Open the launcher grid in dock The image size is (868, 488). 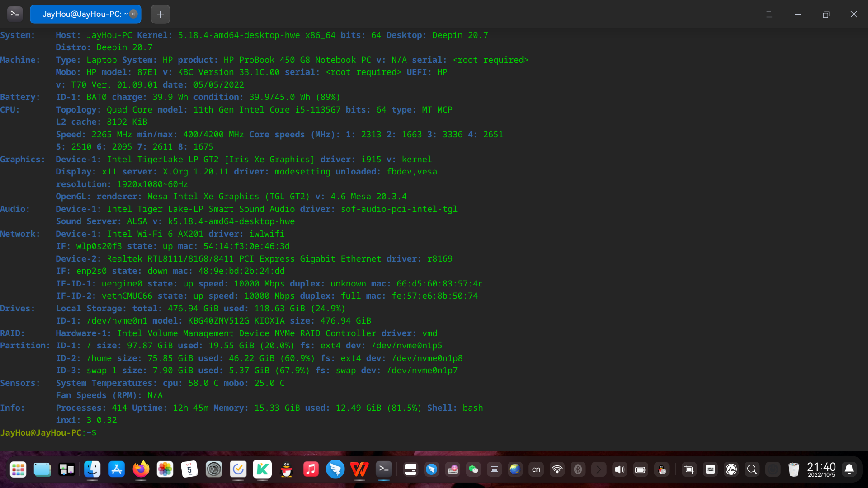18,470
